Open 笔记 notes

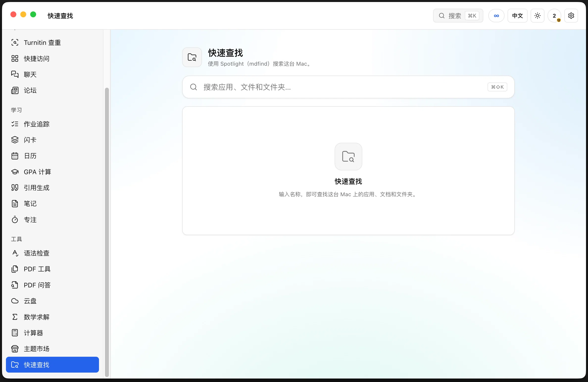coord(52,204)
